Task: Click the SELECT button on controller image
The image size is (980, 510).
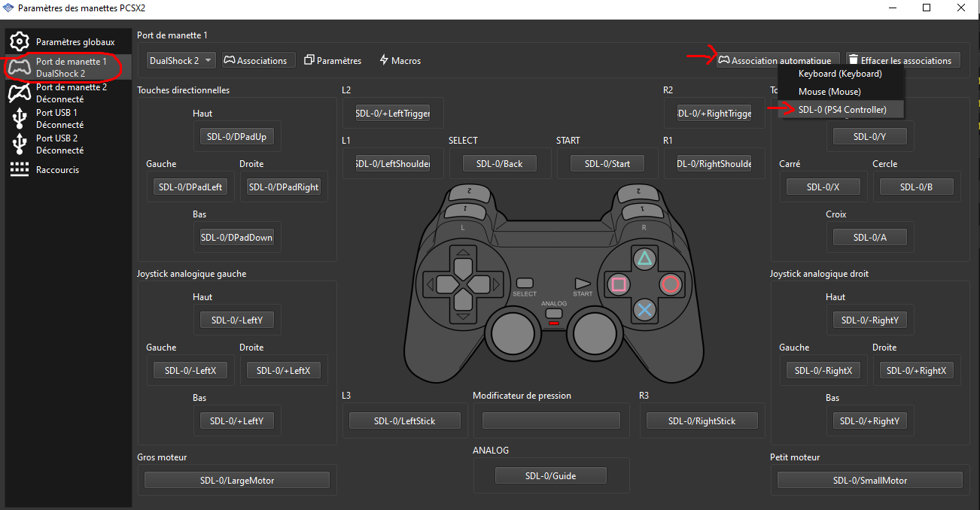Action: point(525,283)
